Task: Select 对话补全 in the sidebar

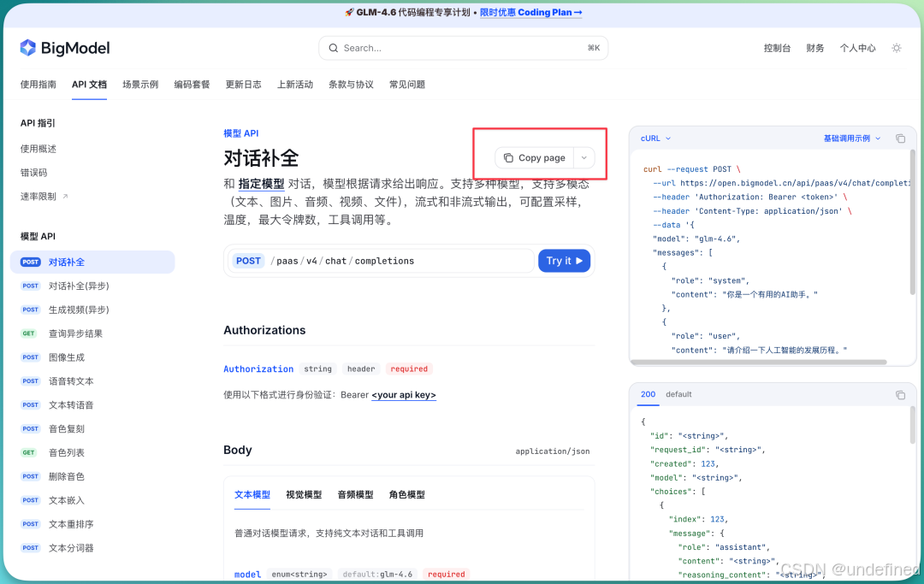Action: click(92, 262)
